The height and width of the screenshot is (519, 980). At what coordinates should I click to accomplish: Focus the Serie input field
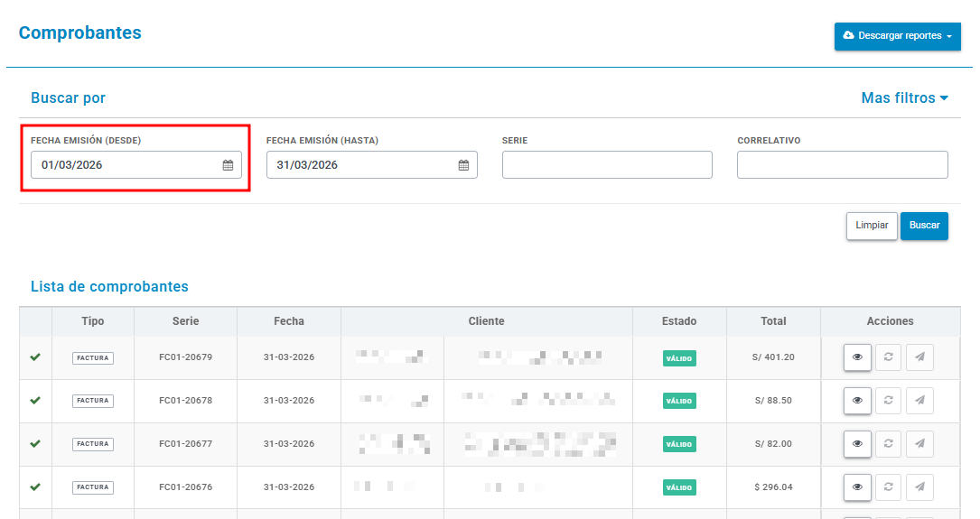[607, 165]
